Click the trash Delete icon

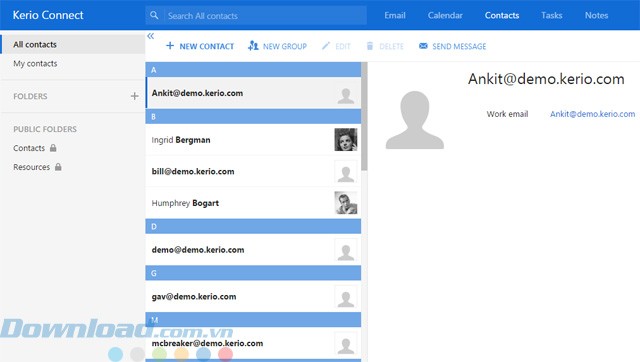[370, 46]
